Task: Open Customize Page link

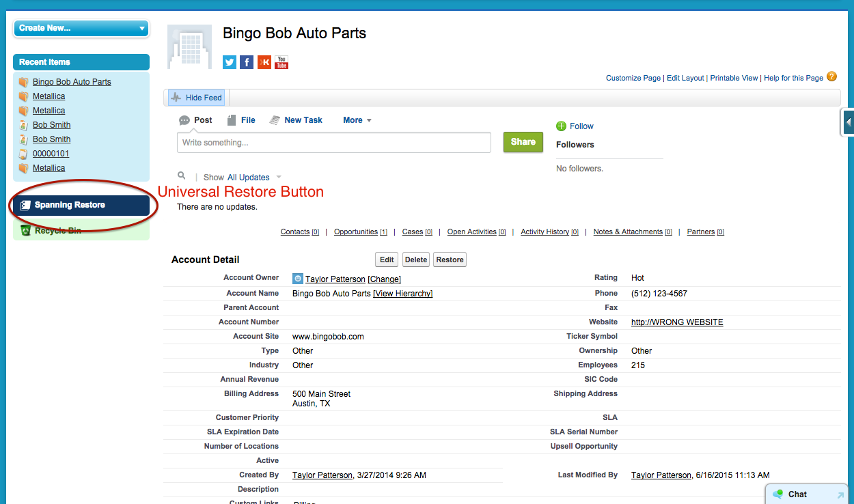Action: pos(633,78)
